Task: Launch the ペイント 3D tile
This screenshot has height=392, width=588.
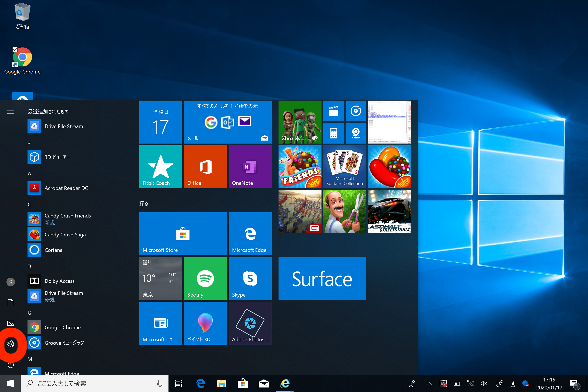Action: [205, 323]
